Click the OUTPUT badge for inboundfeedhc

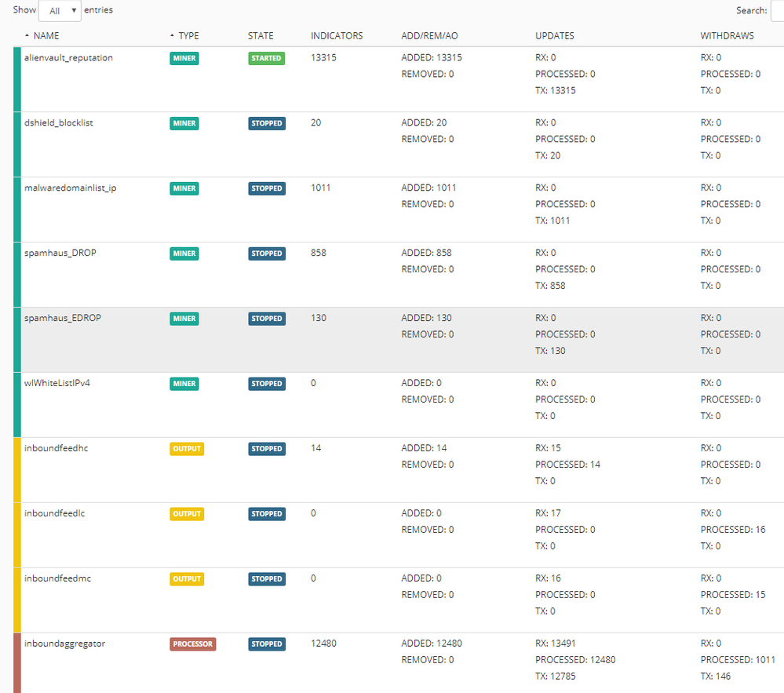pyautogui.click(x=187, y=449)
